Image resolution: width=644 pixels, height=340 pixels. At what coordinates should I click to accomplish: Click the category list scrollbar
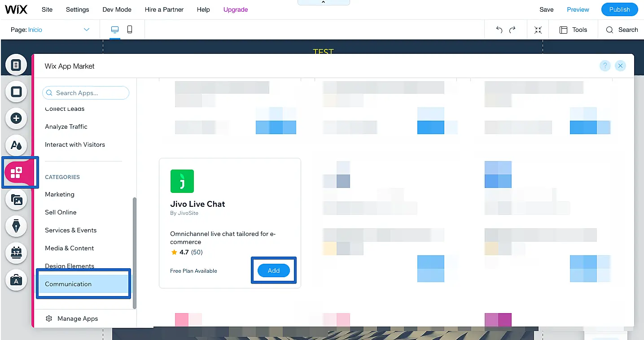[x=135, y=253]
